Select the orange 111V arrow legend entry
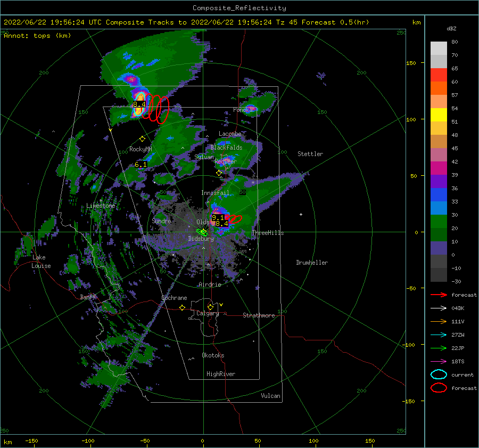Viewport: 479px width, 448px height. 439,321
